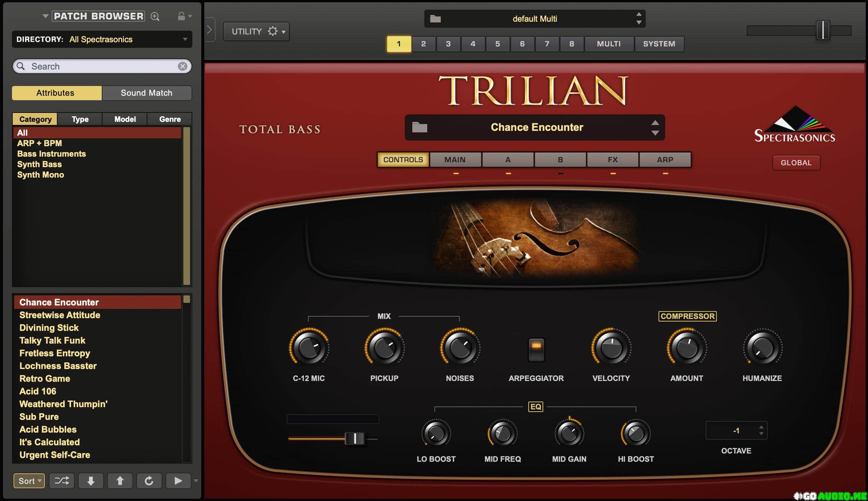Open the Patch Browser header triangle menu
Viewport: 868px width, 501px height.
click(x=45, y=16)
